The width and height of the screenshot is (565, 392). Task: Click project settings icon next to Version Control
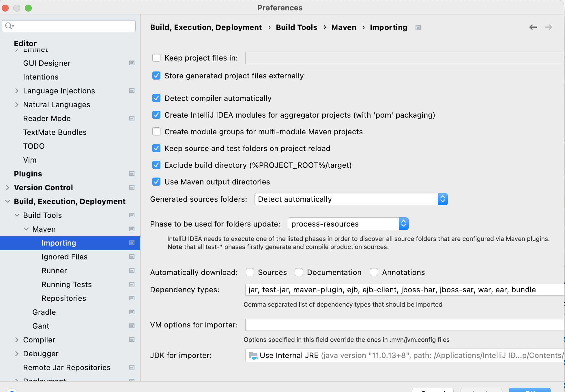pos(132,187)
